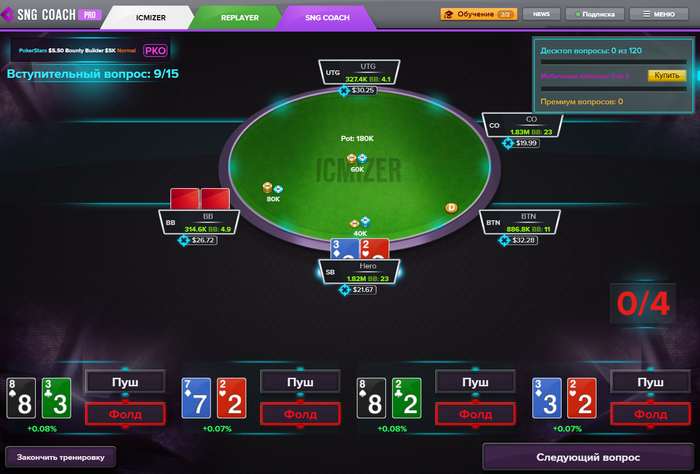Image resolution: width=700 pixels, height=474 pixels.
Task: Click the UTG player bounty target icon
Action: [x=343, y=91]
